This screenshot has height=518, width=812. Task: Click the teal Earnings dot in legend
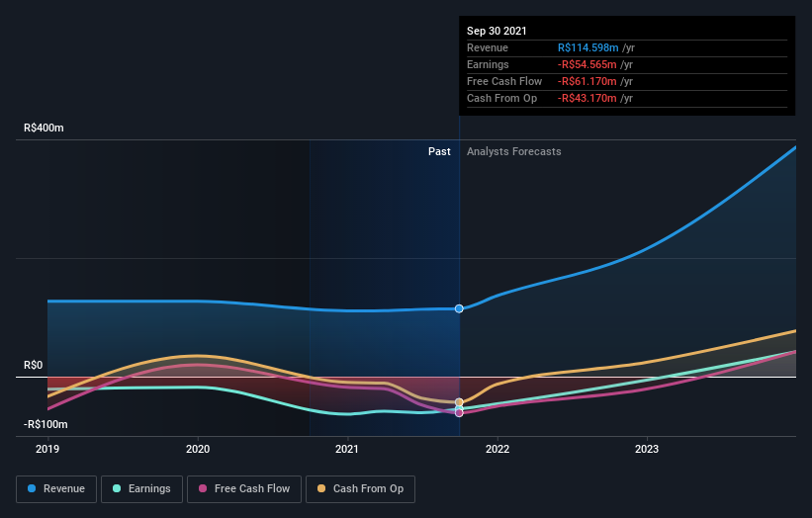tap(117, 488)
